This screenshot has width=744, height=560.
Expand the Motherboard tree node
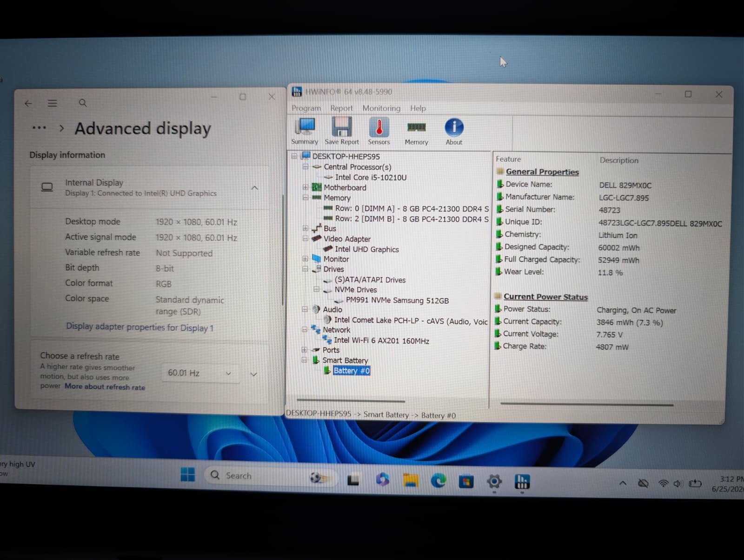point(305,187)
